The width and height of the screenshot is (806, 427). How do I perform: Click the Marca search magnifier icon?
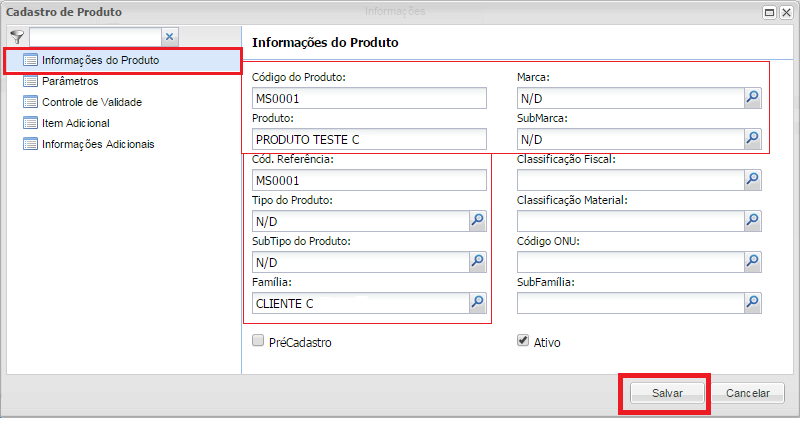pos(753,97)
